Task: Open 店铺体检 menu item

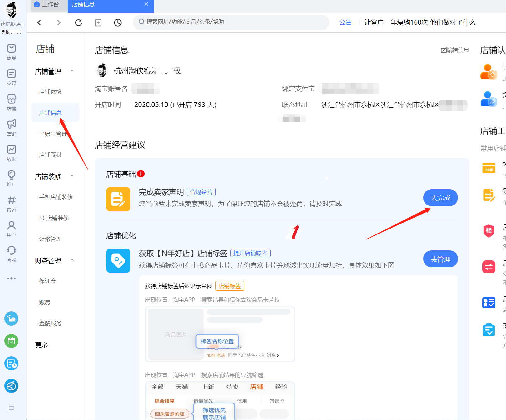Action: [50, 92]
